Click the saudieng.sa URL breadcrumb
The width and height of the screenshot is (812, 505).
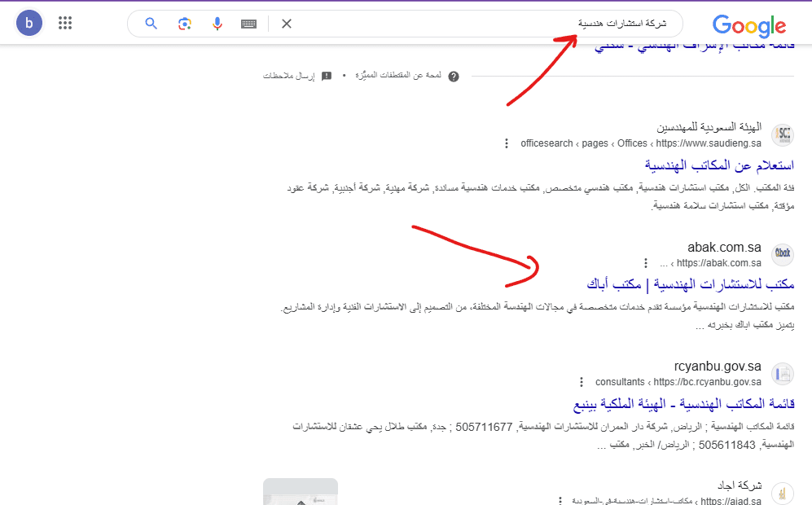[641, 143]
